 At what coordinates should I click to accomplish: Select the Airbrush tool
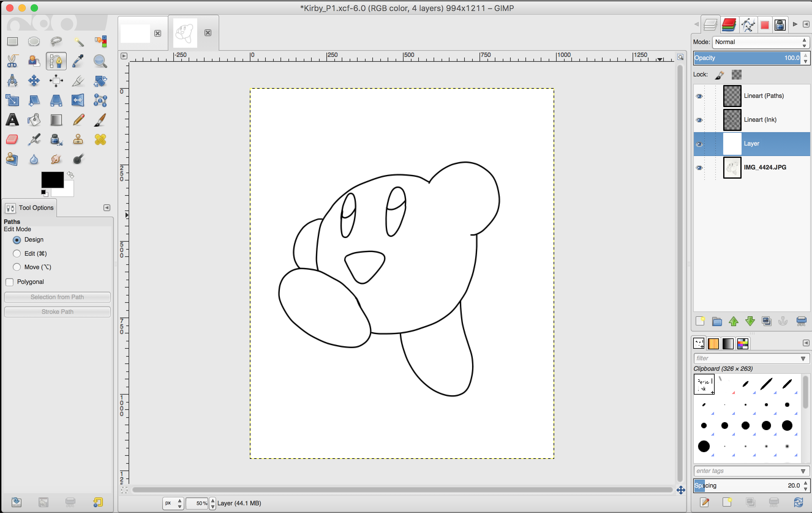tap(34, 139)
